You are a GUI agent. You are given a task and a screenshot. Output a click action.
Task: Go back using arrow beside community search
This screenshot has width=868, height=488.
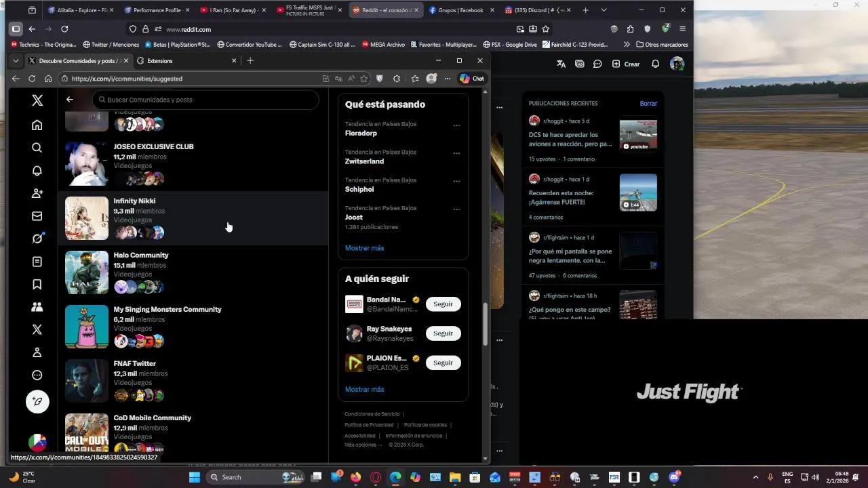point(69,100)
